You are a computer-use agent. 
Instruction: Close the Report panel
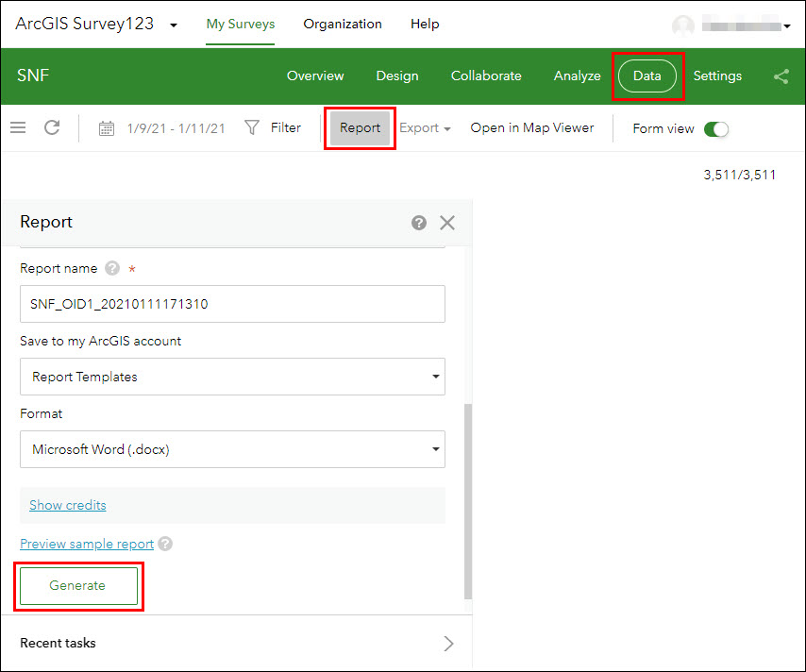[x=447, y=223]
